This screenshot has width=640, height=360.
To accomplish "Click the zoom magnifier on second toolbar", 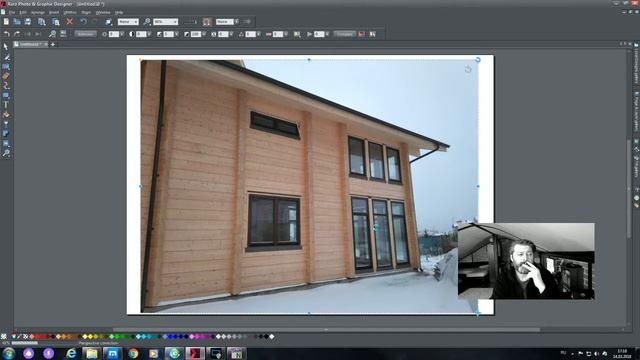I will click(52, 34).
